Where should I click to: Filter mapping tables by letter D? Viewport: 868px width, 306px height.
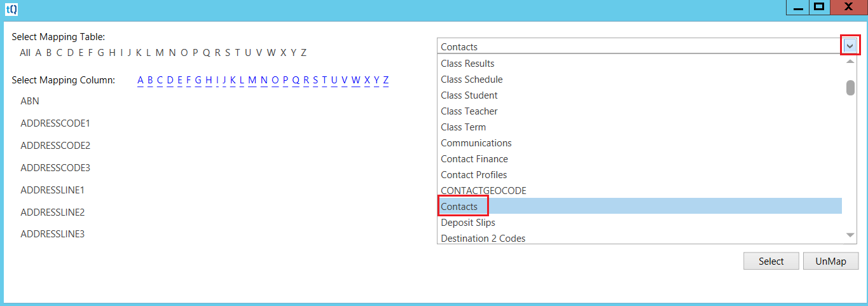click(x=70, y=53)
